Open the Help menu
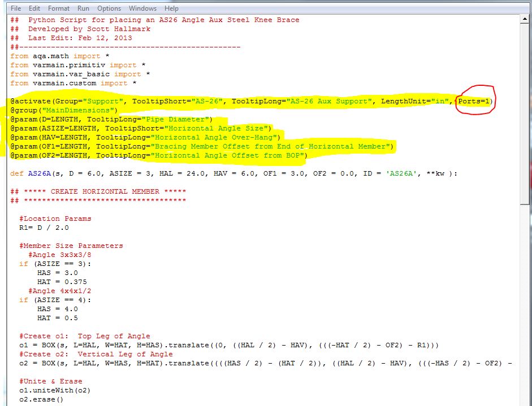 point(171,8)
